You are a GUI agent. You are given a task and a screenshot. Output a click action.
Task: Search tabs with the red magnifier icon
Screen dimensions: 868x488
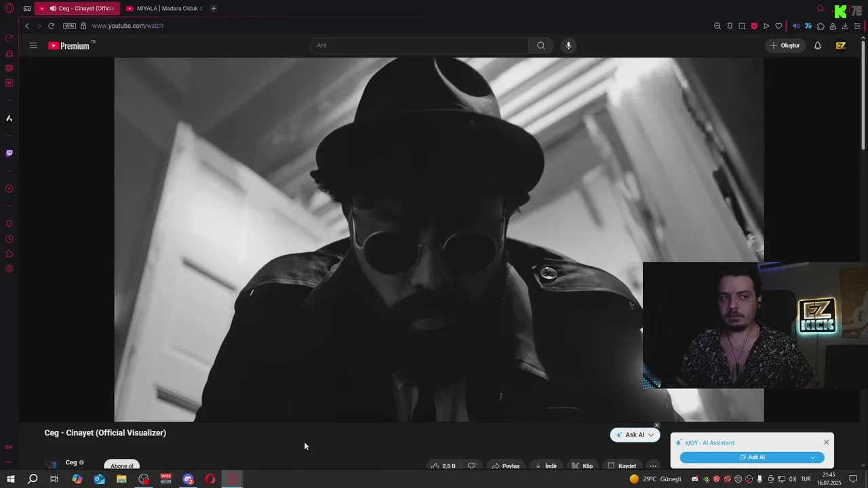821,9
